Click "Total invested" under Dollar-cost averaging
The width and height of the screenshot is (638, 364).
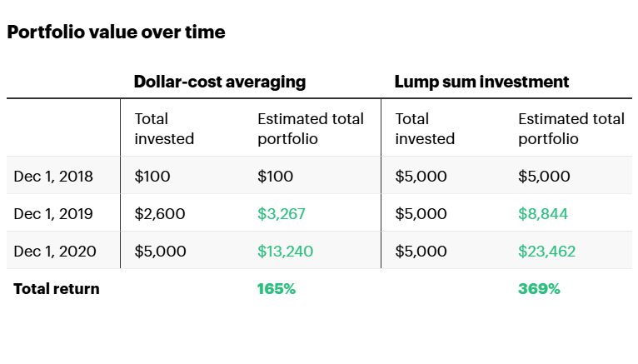point(164,129)
